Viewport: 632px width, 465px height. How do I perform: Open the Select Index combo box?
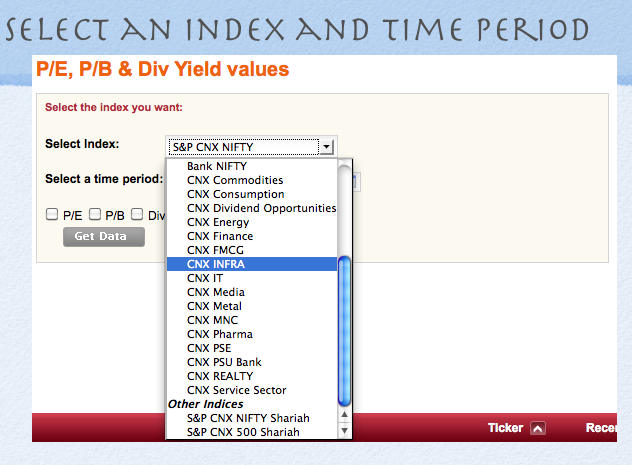point(251,147)
